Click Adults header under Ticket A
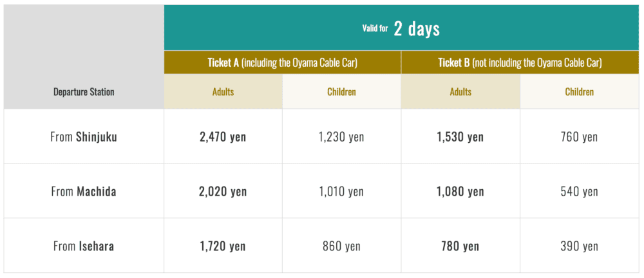Screen dimensions: 644x278 pyautogui.click(x=223, y=92)
